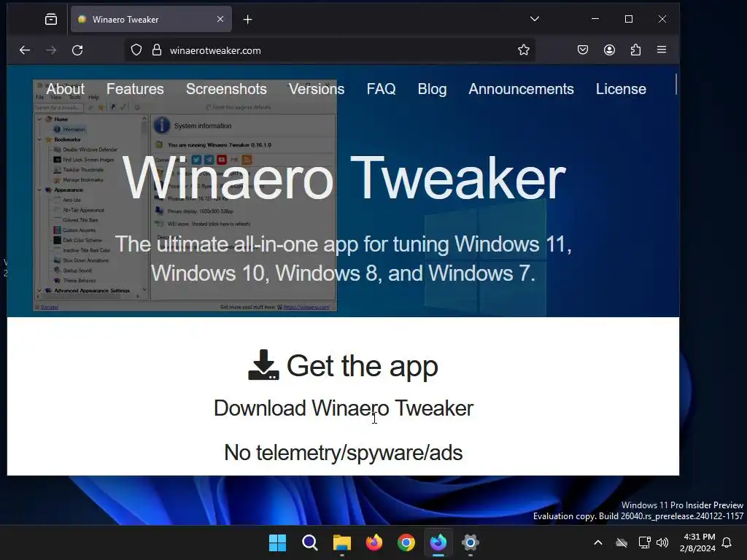The width and height of the screenshot is (747, 560).
Task: Open Save to Pocket
Action: point(583,50)
